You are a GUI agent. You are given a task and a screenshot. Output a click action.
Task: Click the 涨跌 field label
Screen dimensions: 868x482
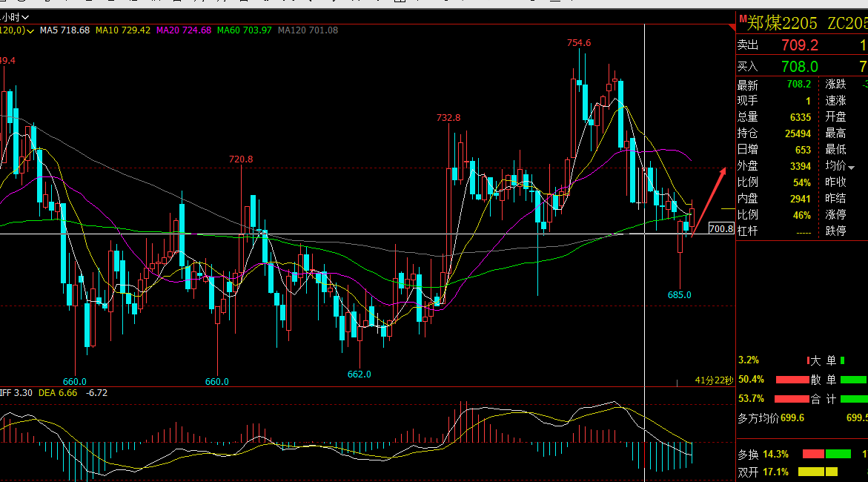[x=836, y=85]
